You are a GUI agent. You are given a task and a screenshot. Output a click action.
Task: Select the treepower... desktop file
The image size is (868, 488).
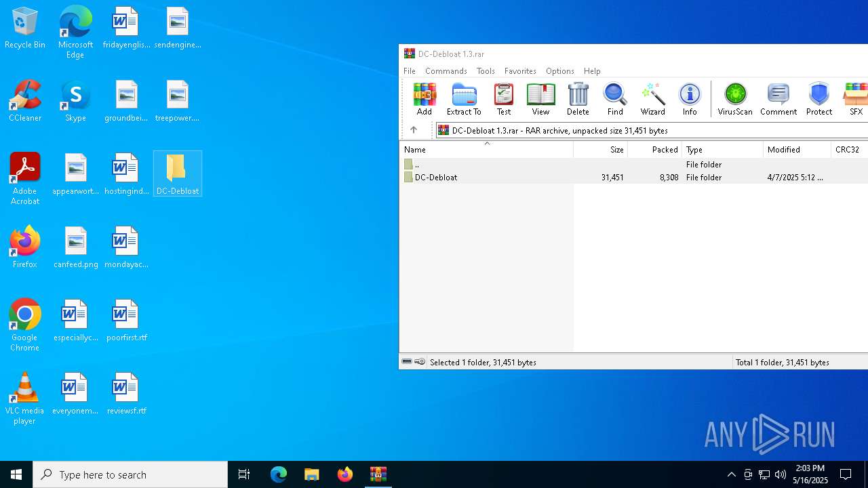(x=178, y=102)
